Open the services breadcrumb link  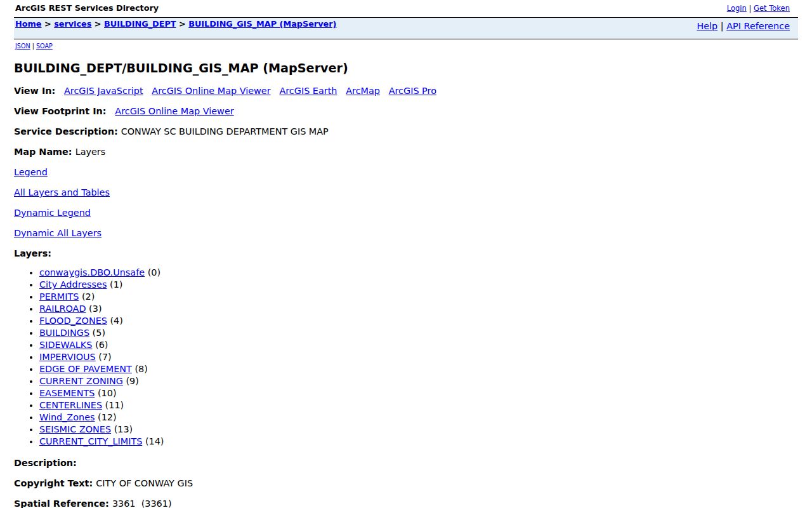[72, 24]
